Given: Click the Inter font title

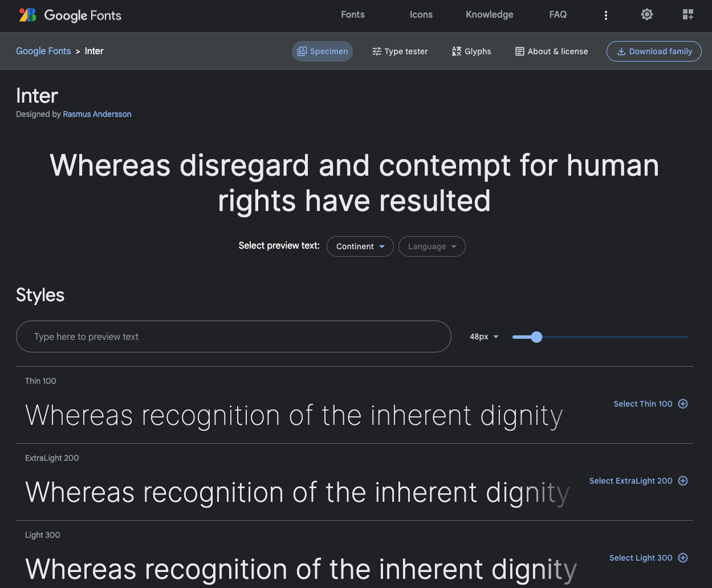Looking at the screenshot, I should point(37,95).
